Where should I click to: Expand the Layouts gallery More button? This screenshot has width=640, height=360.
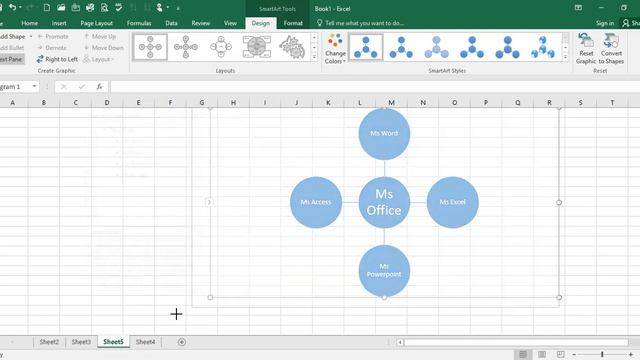click(x=314, y=57)
